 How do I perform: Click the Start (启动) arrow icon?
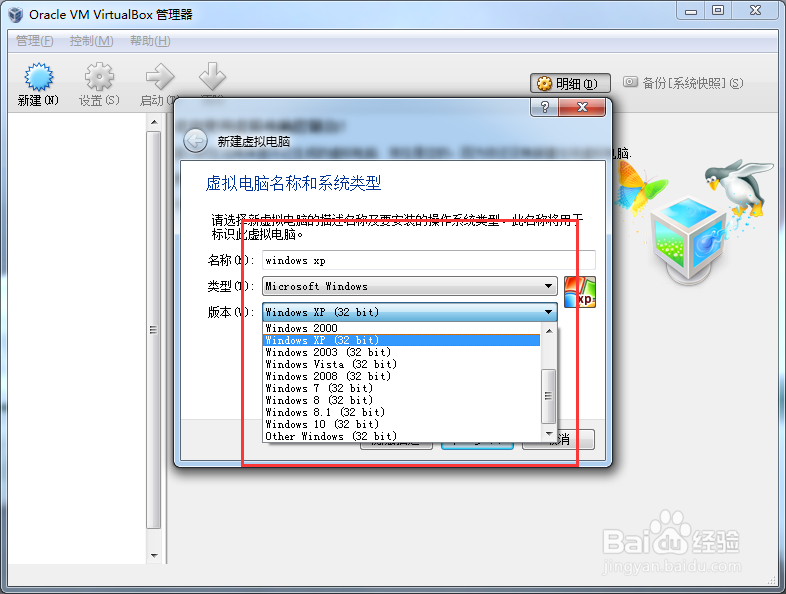(160, 78)
